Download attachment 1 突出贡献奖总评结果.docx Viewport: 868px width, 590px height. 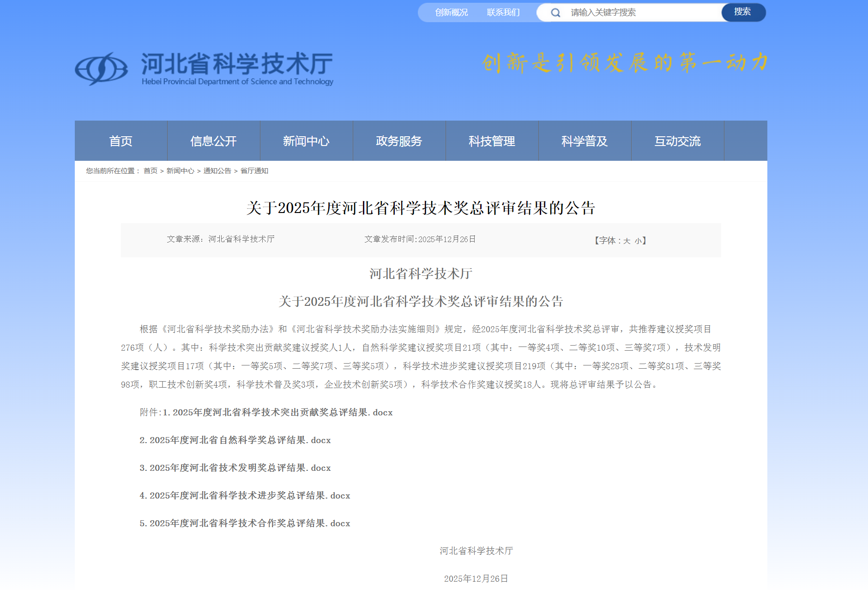click(278, 412)
